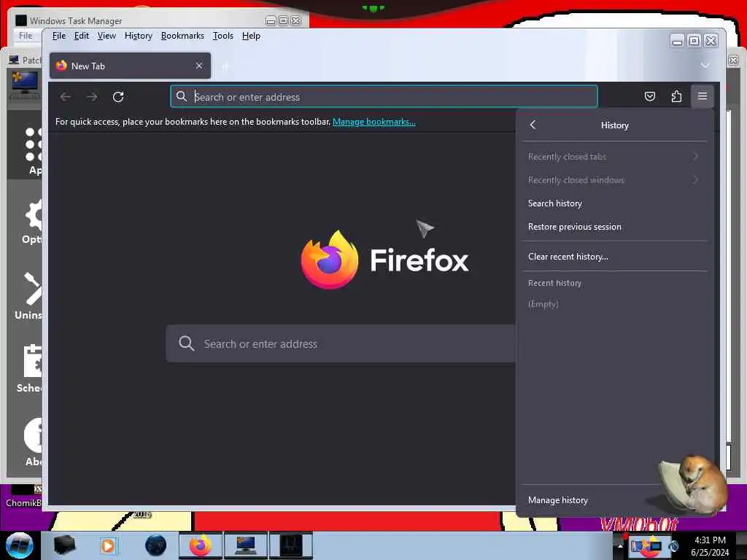Open the taskbar clock showing 4:31 PM
Image resolution: width=747 pixels, height=560 pixels.
(710, 546)
